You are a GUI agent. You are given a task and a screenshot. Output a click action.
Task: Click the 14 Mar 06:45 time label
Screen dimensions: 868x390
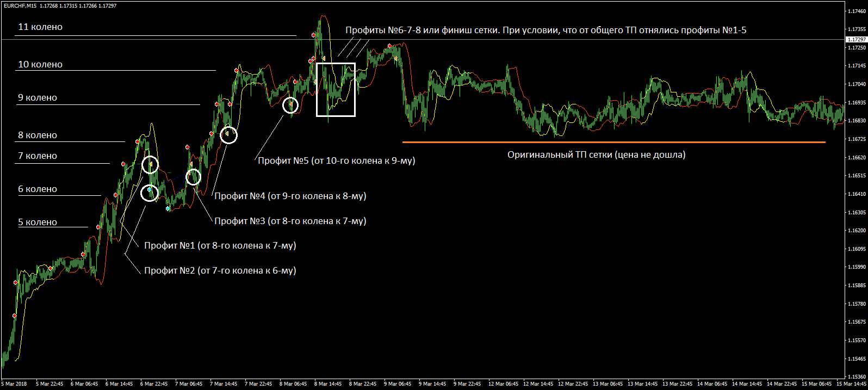click(712, 384)
